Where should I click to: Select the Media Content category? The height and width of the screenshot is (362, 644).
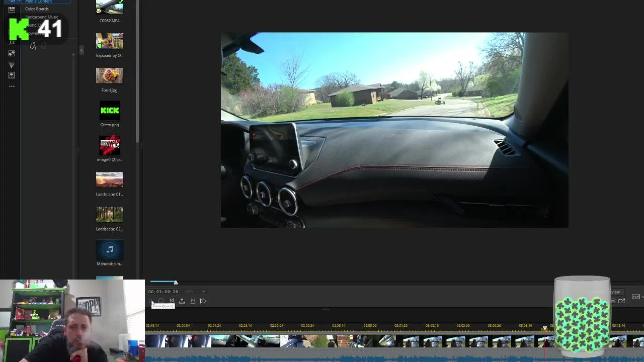(x=38, y=2)
